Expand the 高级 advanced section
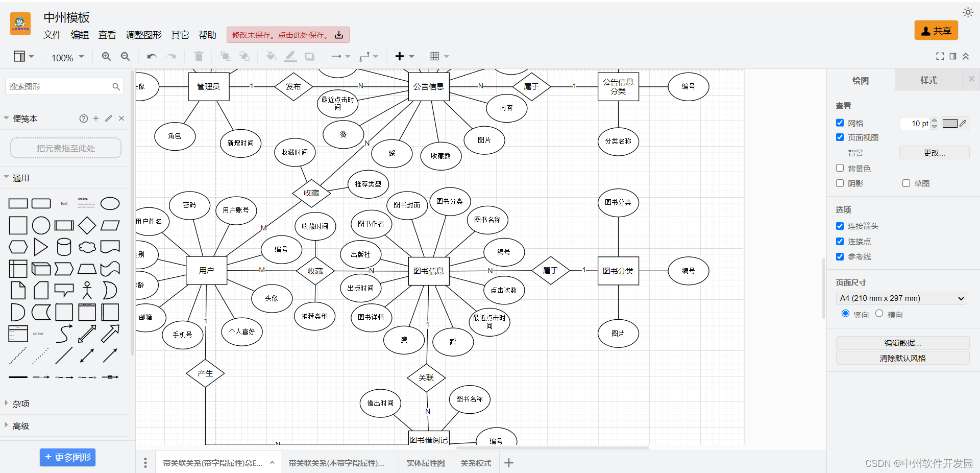 click(x=64, y=426)
